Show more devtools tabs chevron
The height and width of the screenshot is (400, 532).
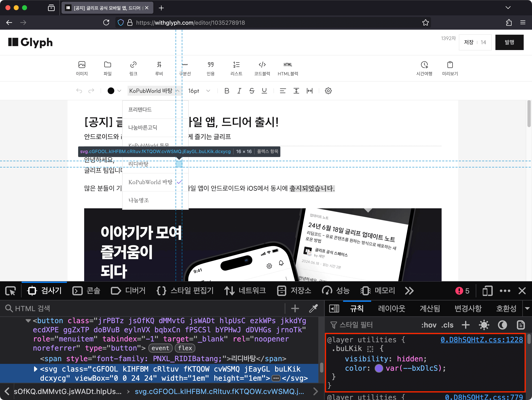point(409,291)
